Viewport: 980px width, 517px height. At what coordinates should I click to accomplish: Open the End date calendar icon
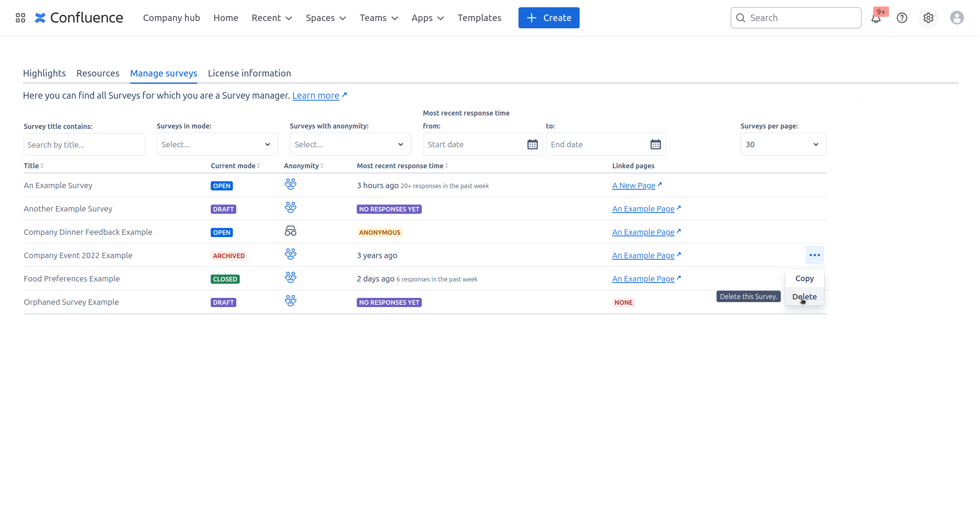click(655, 145)
